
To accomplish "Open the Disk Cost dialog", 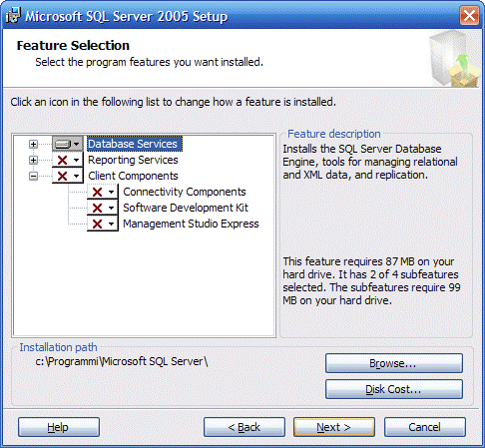I will (x=394, y=389).
